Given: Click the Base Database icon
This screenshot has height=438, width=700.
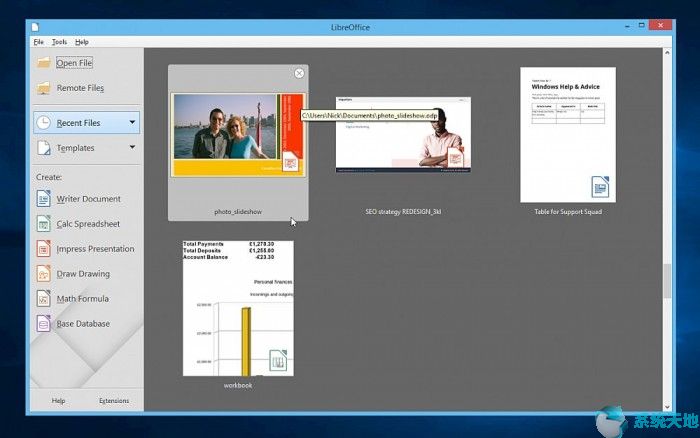Looking at the screenshot, I should pyautogui.click(x=43, y=324).
